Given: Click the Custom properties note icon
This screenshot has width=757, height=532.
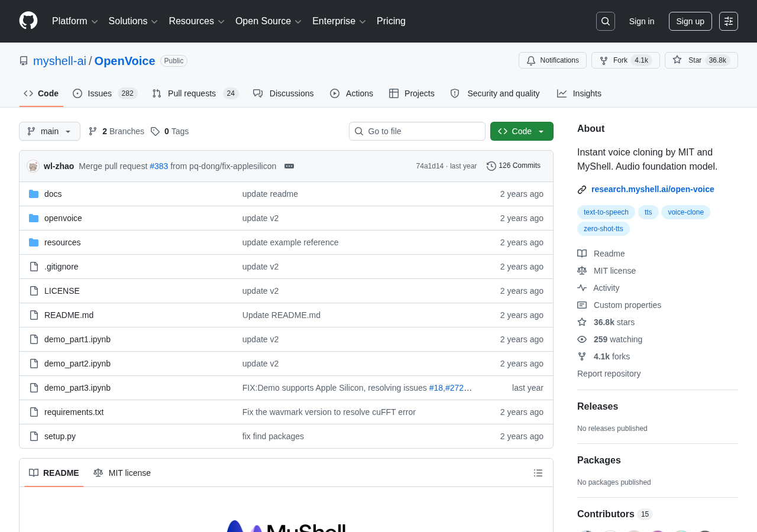Looking at the screenshot, I should (x=582, y=305).
